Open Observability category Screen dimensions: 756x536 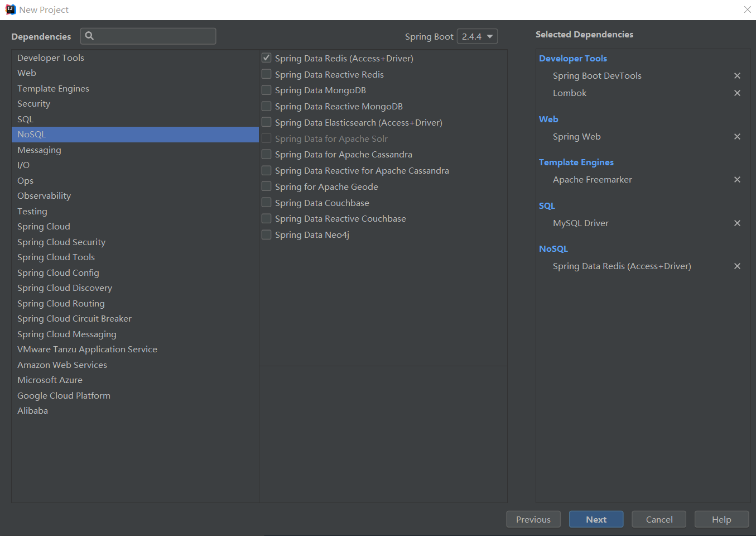(135, 196)
